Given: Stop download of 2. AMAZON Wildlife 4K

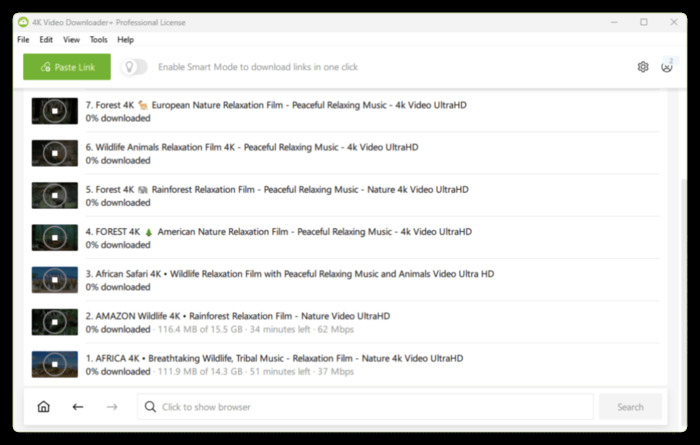Looking at the screenshot, I should point(54,322).
